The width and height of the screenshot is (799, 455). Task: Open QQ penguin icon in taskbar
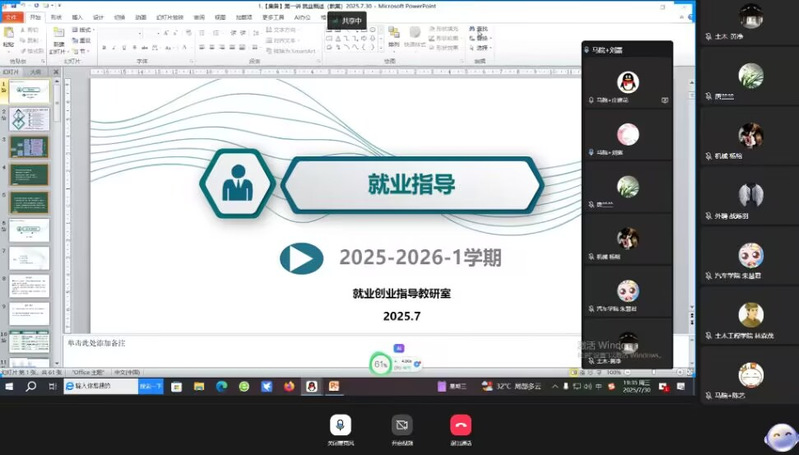coord(312,386)
